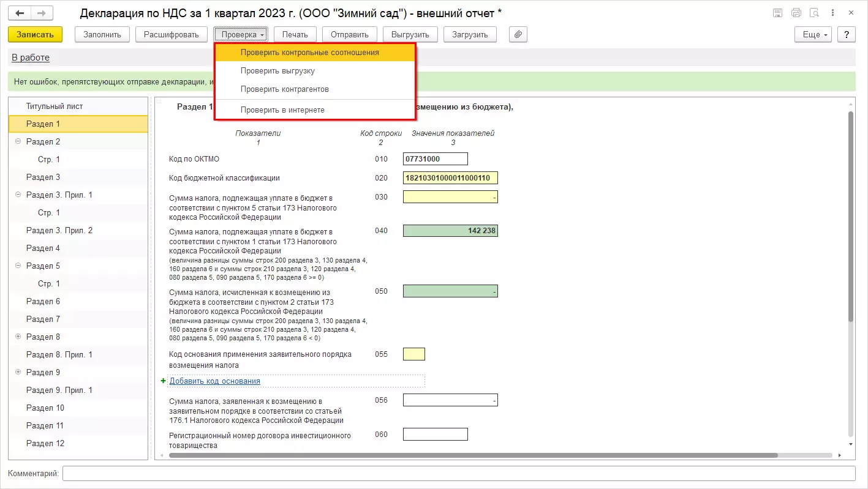Select Раздел 12 in the section tree
The height and width of the screenshot is (489, 868).
[78, 444]
